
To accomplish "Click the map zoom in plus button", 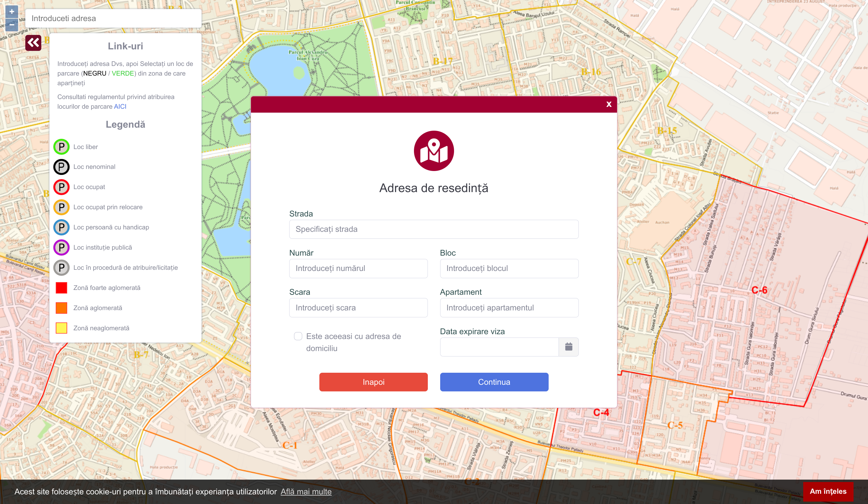I will (12, 12).
